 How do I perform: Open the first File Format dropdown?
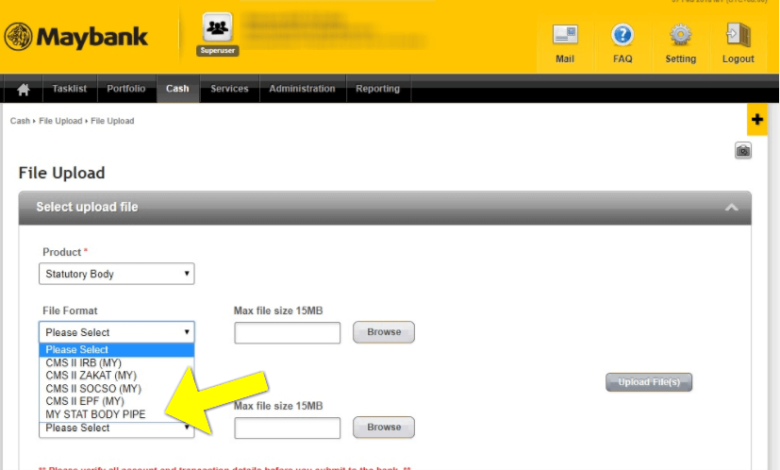pyautogui.click(x=117, y=332)
